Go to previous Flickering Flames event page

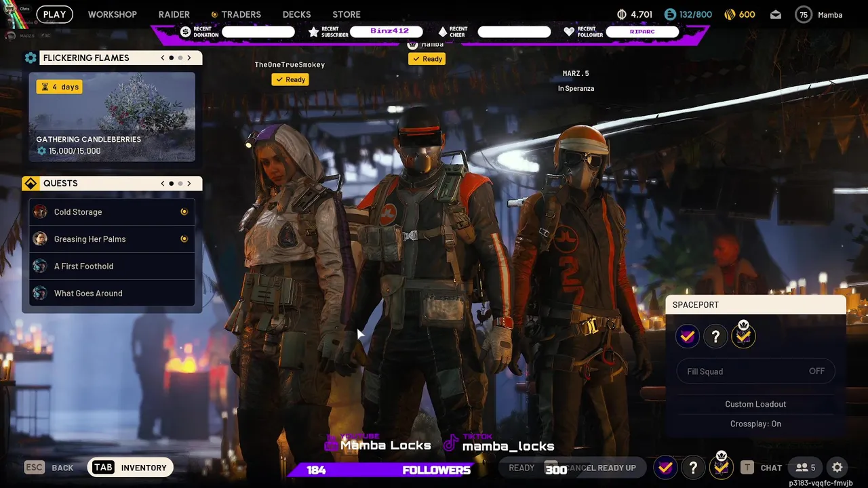(163, 58)
